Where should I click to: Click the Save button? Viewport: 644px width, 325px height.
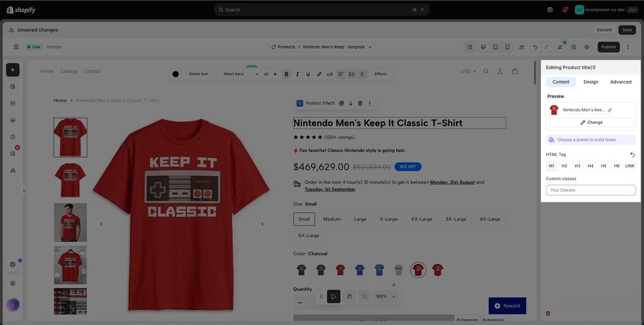coord(627,30)
